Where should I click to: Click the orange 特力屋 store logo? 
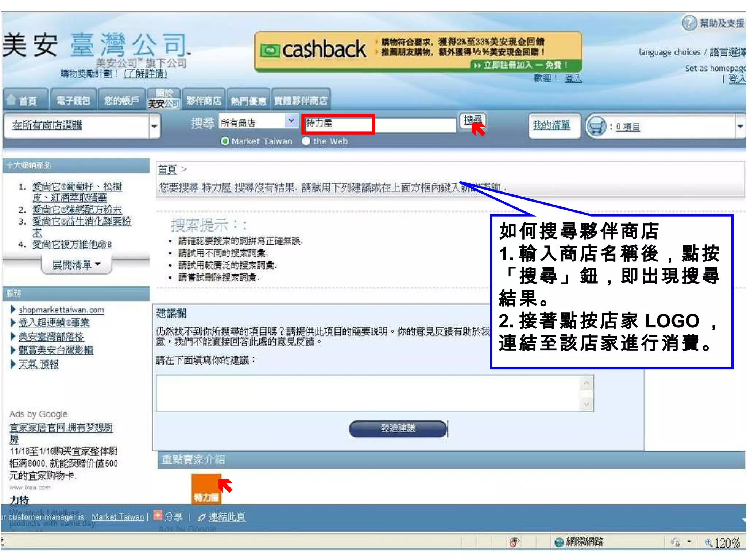pos(206,489)
